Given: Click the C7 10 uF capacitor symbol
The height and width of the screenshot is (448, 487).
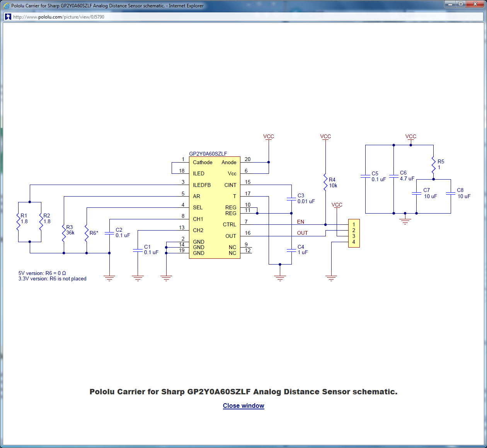Looking at the screenshot, I should 416,193.
